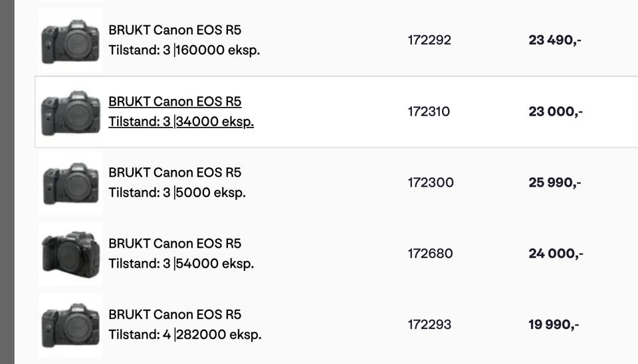
Task: Click article number 172300
Action: [431, 183]
